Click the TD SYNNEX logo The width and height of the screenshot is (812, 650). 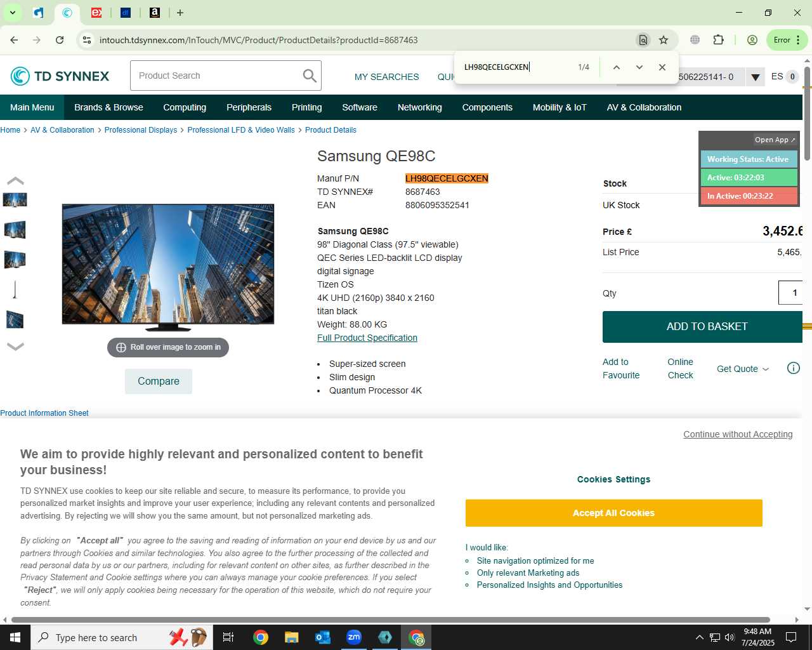(60, 76)
